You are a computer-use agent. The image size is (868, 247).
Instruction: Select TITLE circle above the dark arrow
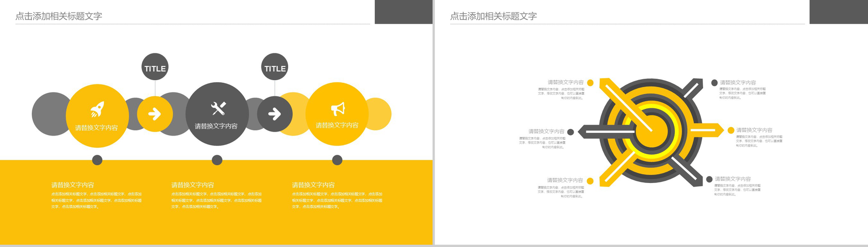[x=275, y=67]
